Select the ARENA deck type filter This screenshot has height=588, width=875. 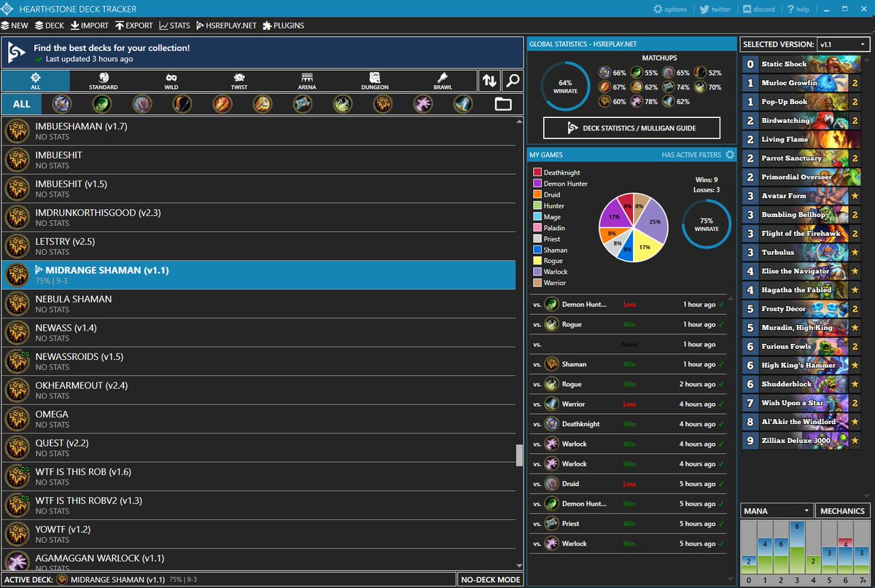coord(307,81)
